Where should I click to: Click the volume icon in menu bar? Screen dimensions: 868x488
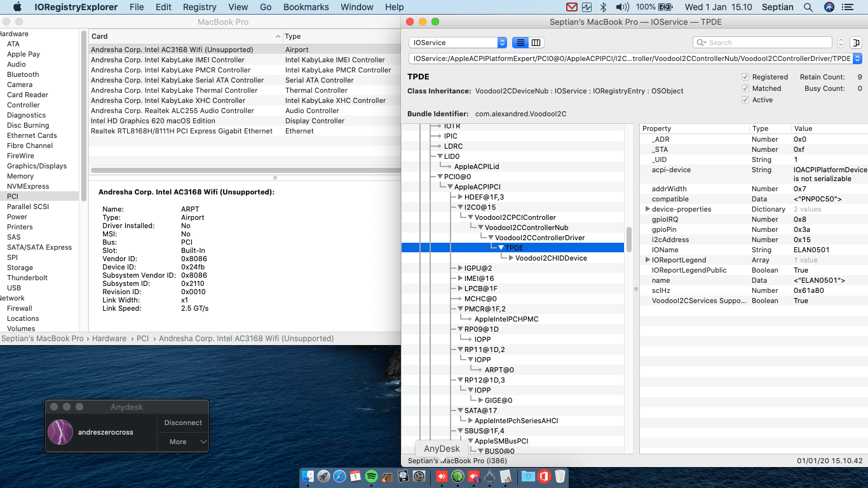[622, 7]
